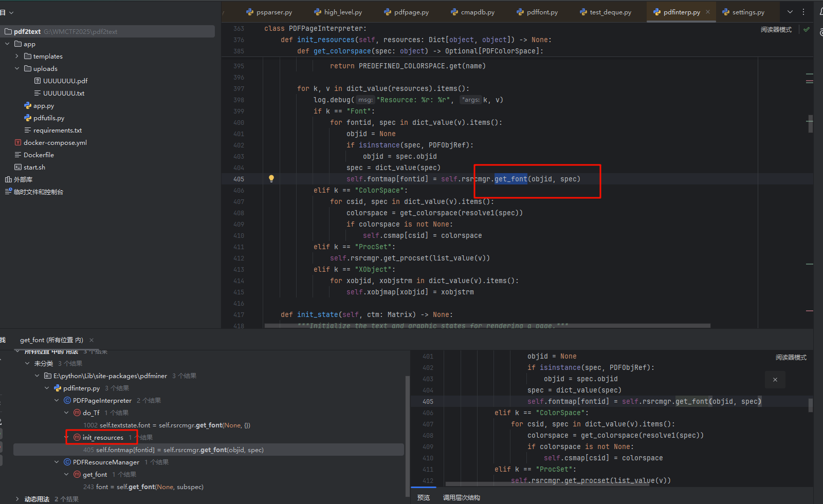Select the line 405 self.fontmap usage result
The width and height of the screenshot is (823, 504).
point(209,450)
